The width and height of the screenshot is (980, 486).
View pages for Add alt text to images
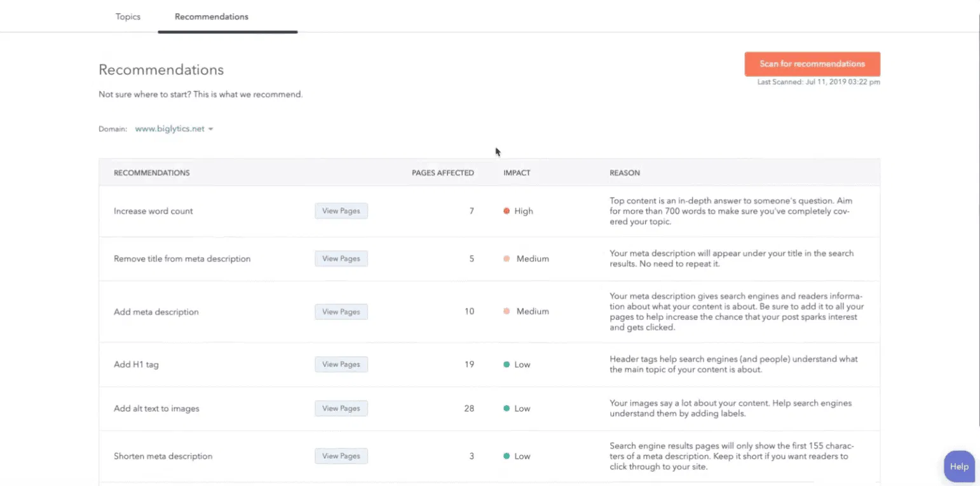click(341, 408)
